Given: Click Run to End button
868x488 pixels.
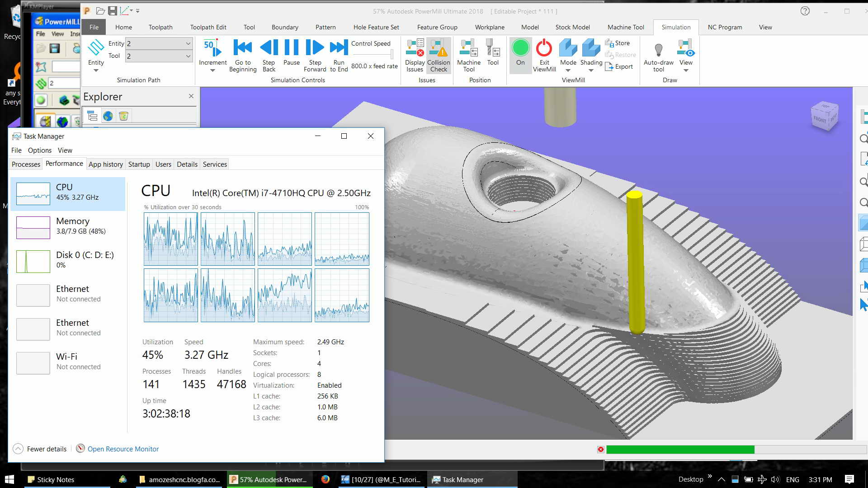Looking at the screenshot, I should [x=339, y=55].
